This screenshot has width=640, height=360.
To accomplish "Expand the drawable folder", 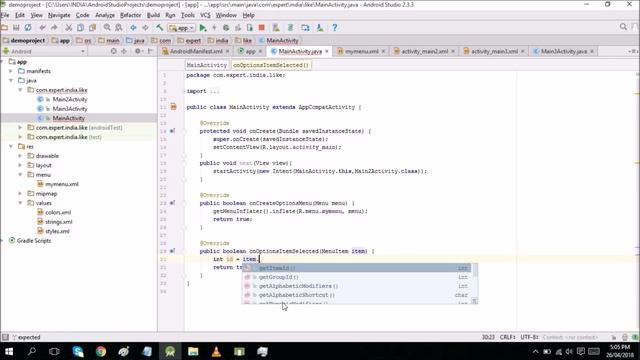I will pos(21,156).
